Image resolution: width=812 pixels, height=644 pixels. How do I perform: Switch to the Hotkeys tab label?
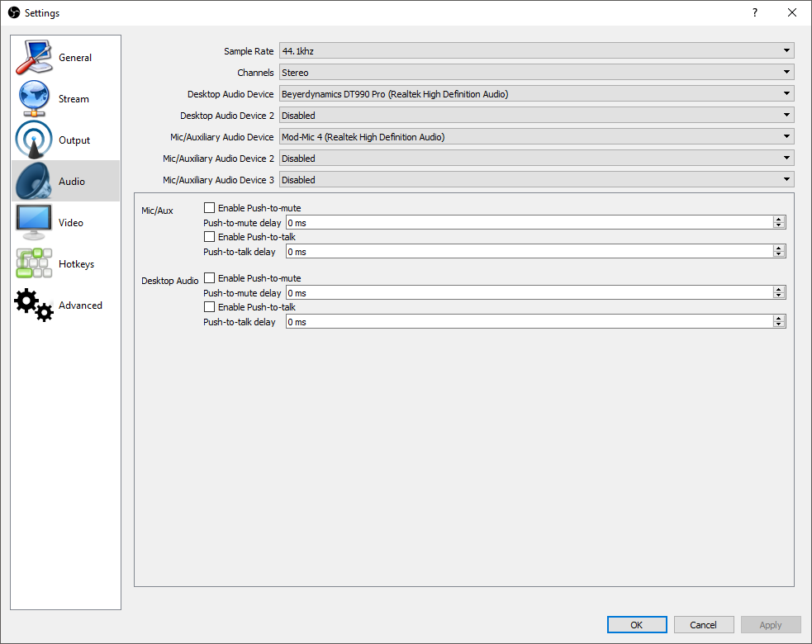click(76, 264)
